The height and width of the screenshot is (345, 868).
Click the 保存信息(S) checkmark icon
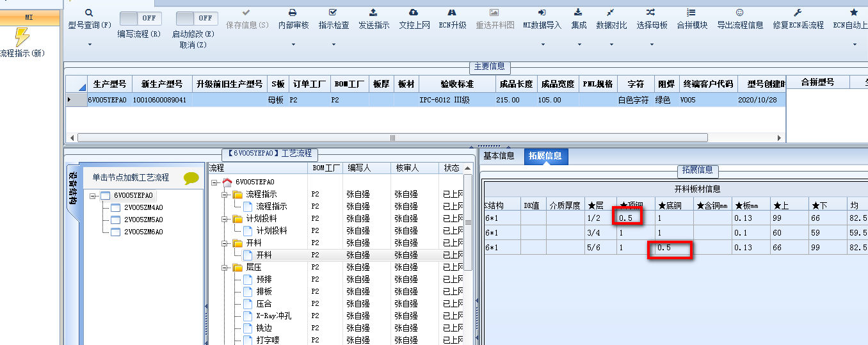(x=246, y=13)
